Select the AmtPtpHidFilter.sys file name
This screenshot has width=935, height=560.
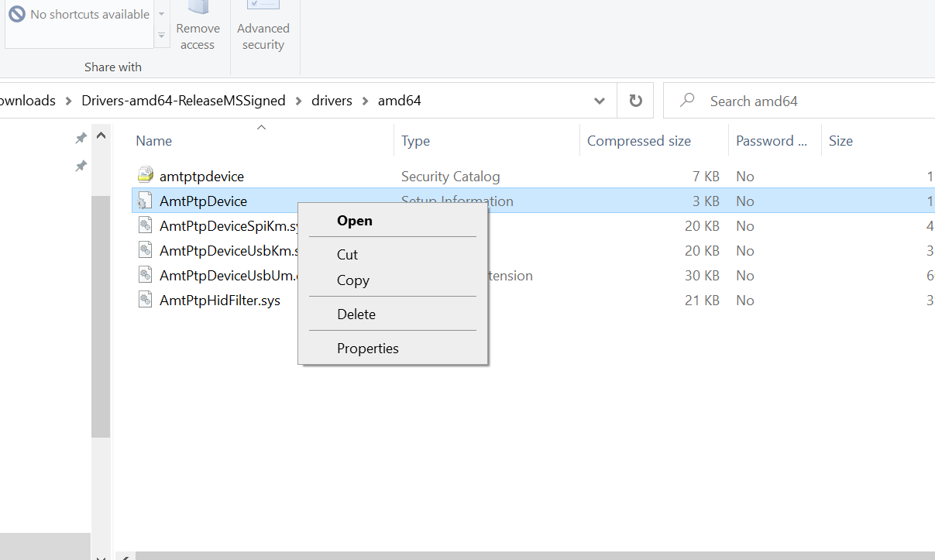click(220, 301)
